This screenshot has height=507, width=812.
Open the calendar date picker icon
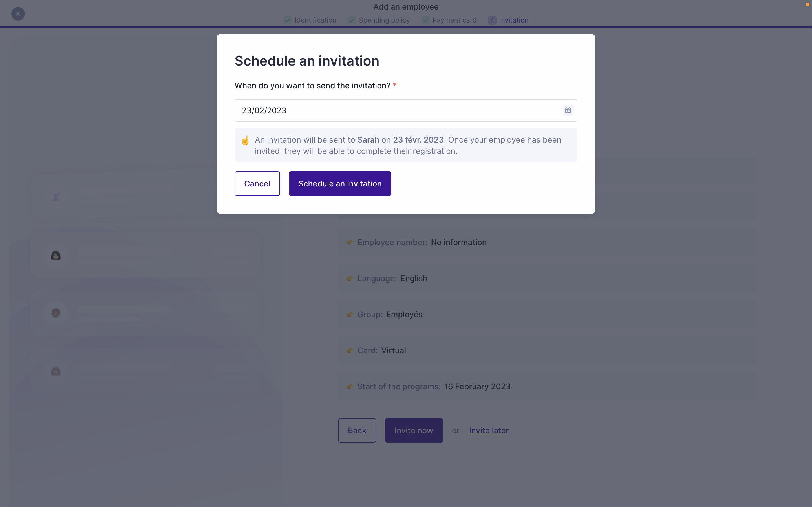point(568,110)
